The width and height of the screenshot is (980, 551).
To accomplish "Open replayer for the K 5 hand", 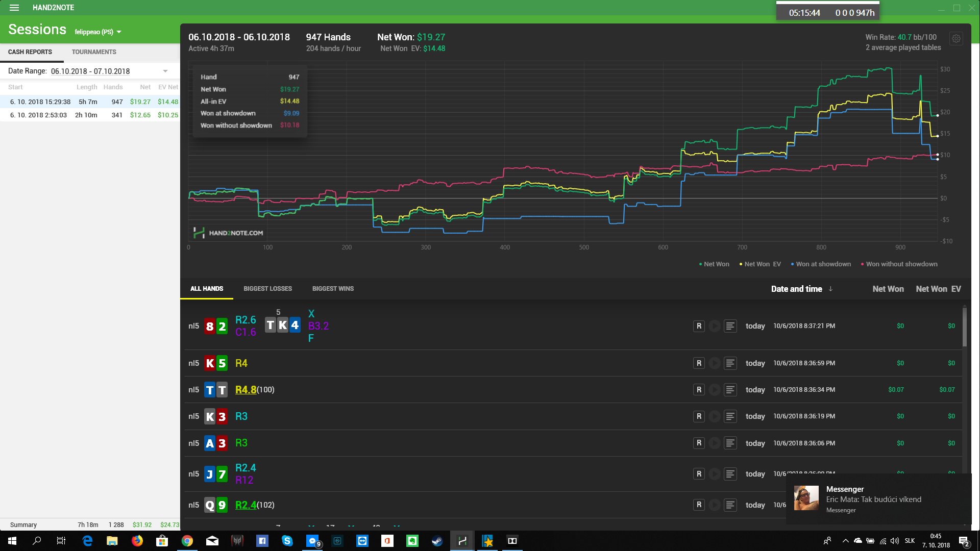I will (x=699, y=363).
